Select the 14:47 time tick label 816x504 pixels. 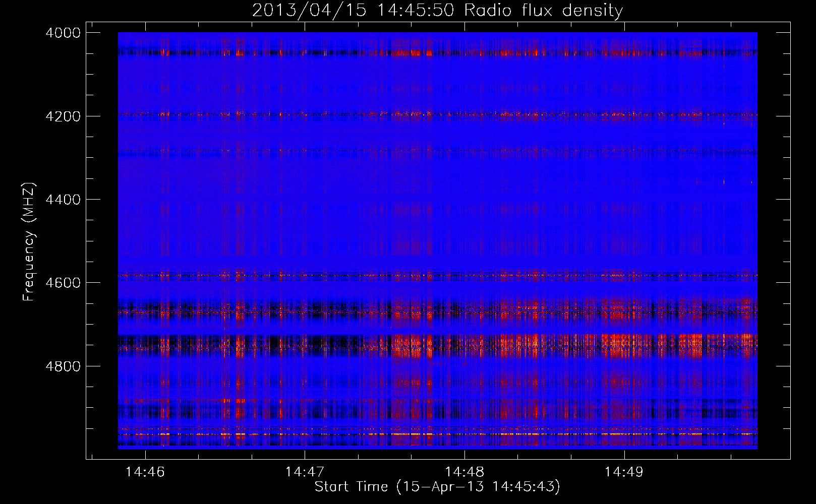point(305,472)
